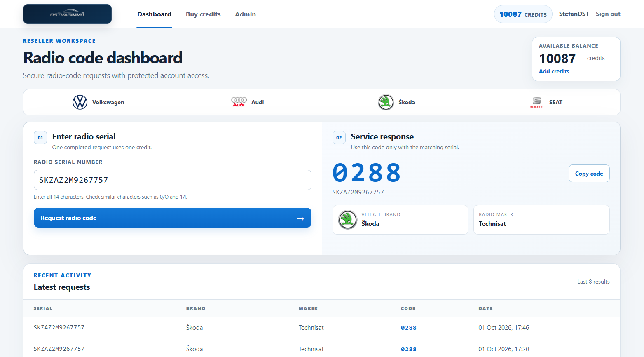Click the Škoda logo in brand selector
This screenshot has height=357, width=644.
pyautogui.click(x=386, y=102)
